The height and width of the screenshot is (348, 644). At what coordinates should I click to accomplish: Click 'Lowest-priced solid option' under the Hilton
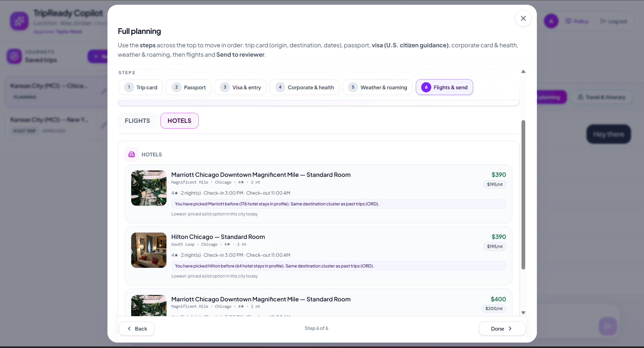pyautogui.click(x=214, y=276)
